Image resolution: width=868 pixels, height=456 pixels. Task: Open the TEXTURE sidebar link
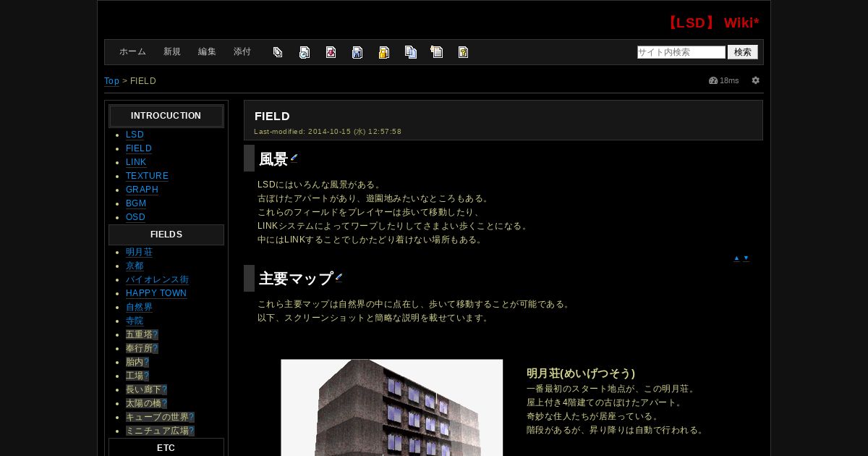pos(147,176)
